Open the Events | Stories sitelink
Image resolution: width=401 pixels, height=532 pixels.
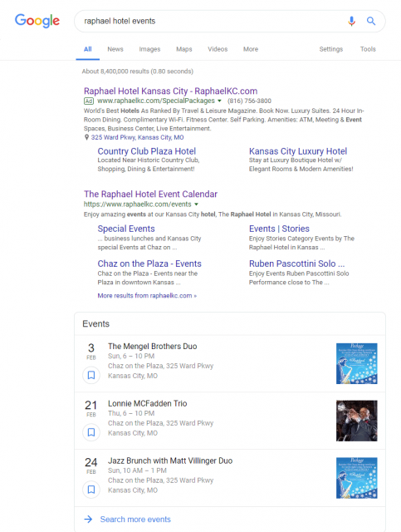click(x=279, y=229)
